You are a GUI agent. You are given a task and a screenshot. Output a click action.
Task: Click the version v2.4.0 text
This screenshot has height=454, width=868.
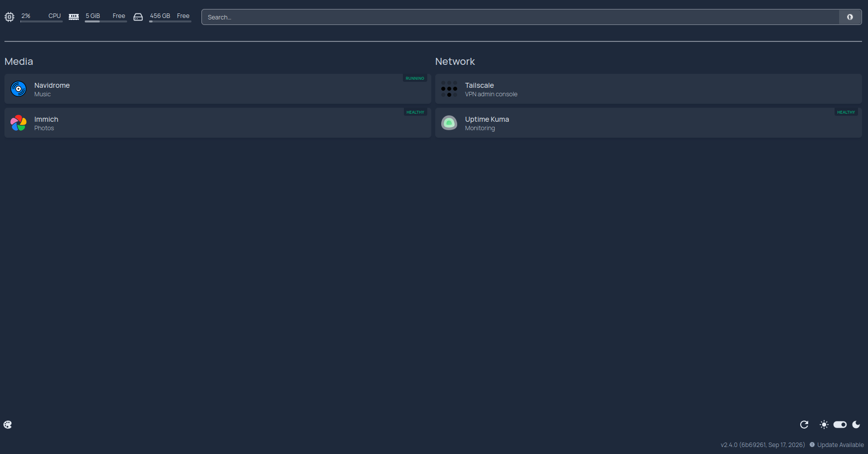click(x=763, y=445)
